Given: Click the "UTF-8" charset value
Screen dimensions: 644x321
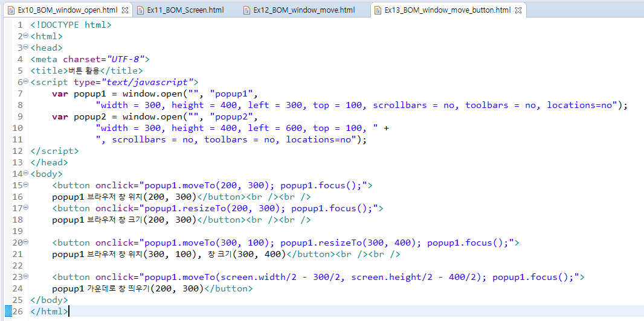Looking at the screenshot, I should [125, 59].
